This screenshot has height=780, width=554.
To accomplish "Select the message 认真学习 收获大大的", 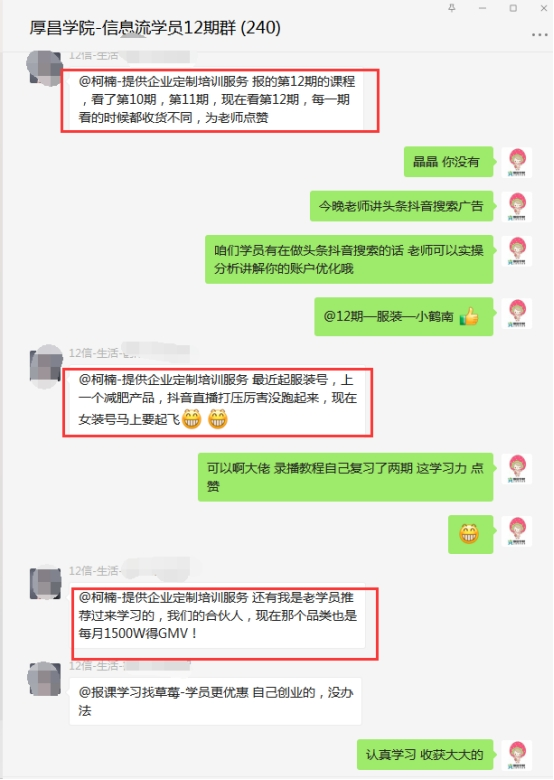I will [424, 755].
